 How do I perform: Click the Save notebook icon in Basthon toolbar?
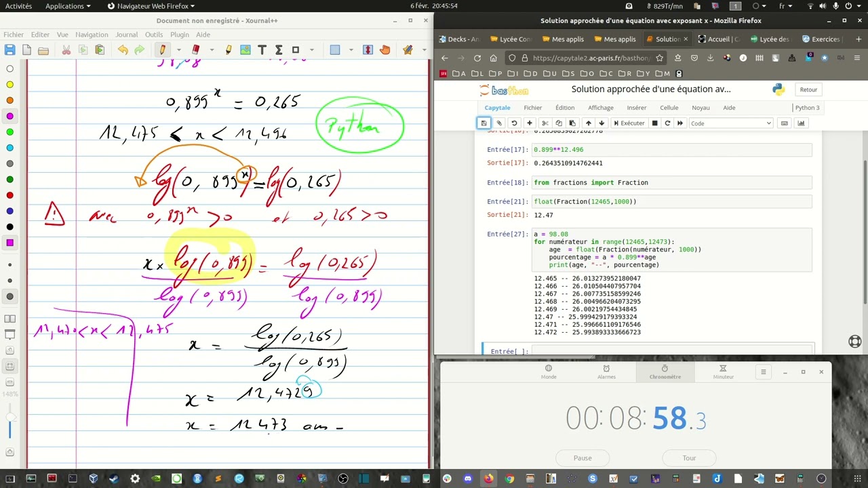coord(484,123)
